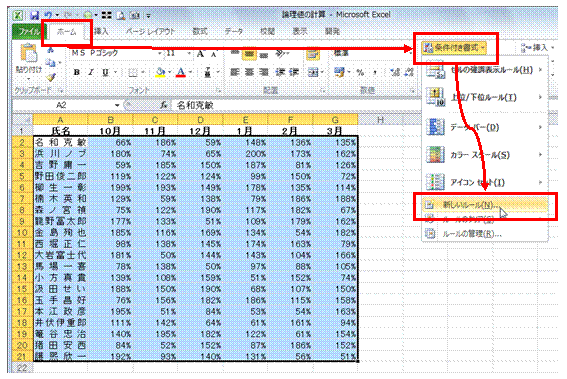Switch to the ページレイアウト tab
Image resolution: width=567 pixels, height=379 pixels.
pos(151,32)
